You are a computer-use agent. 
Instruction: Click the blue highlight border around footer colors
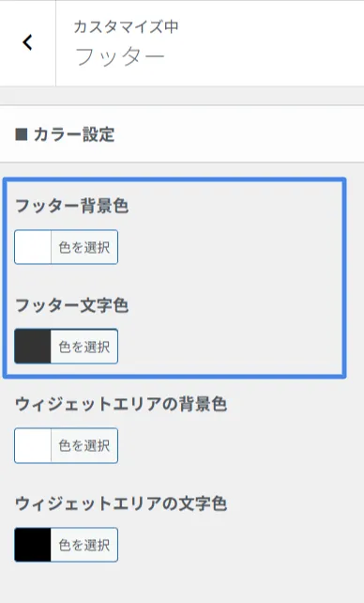[x=344, y=278]
